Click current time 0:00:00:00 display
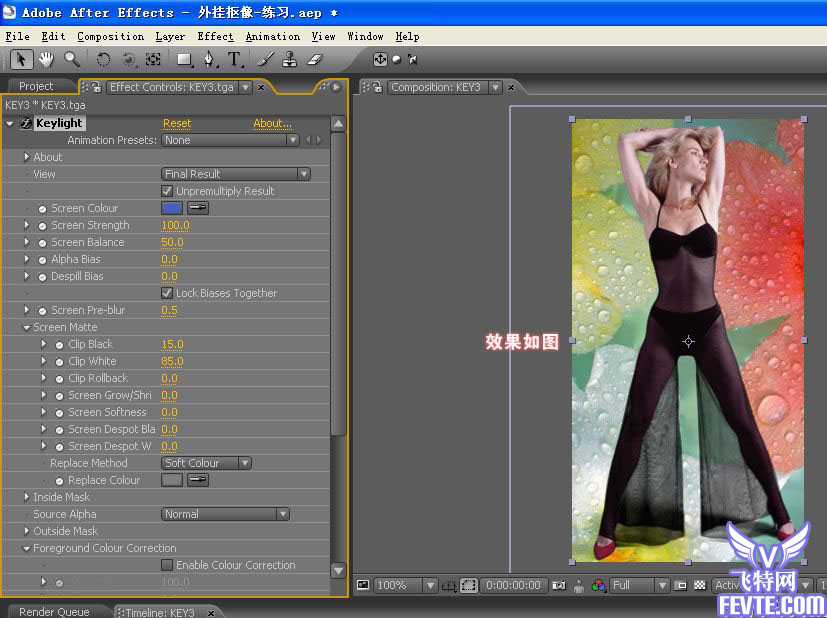 (x=513, y=585)
